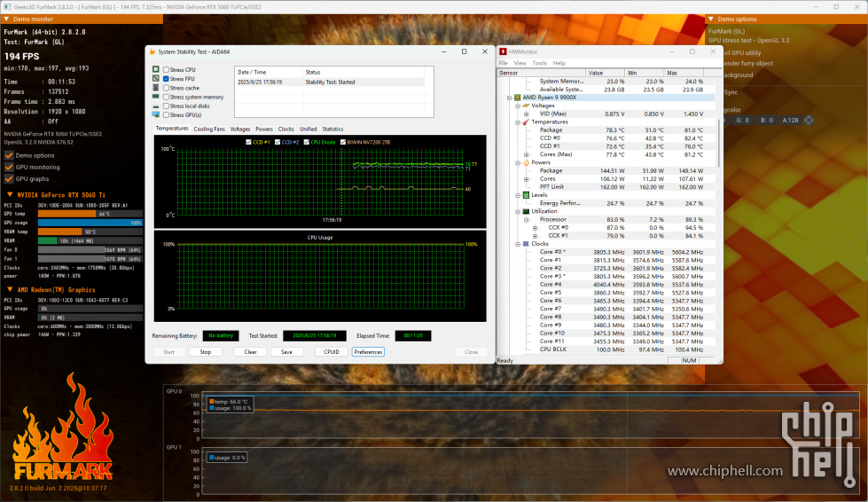Image resolution: width=868 pixels, height=502 pixels.
Task: Collapse the Demo options panel header
Action: pos(711,19)
